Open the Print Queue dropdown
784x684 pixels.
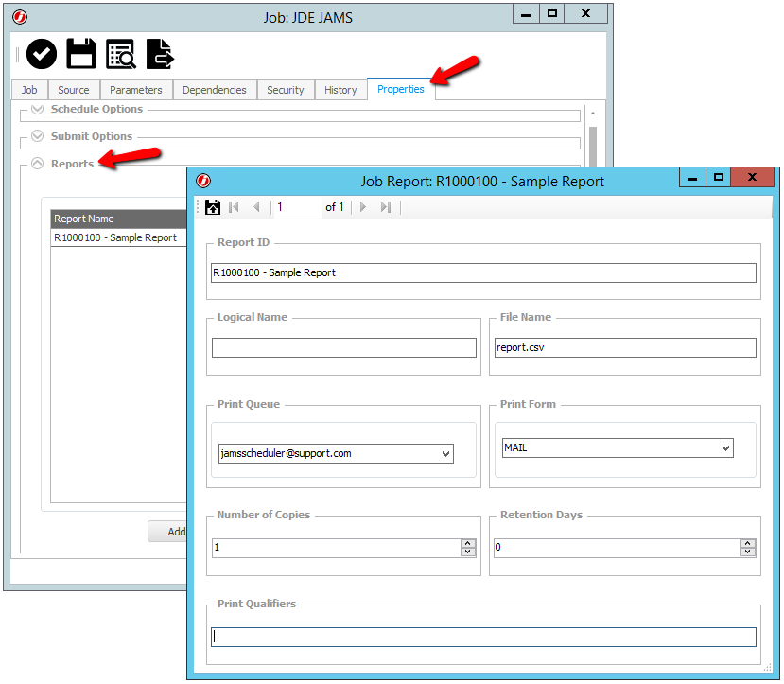pyautogui.click(x=446, y=454)
